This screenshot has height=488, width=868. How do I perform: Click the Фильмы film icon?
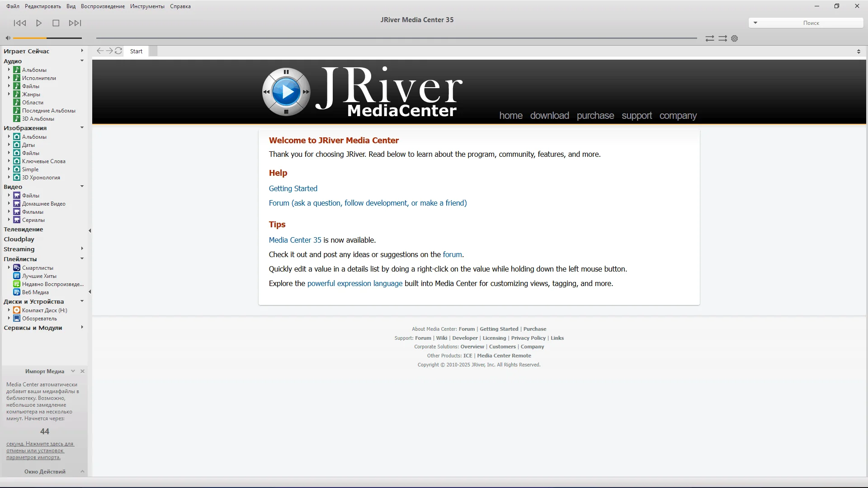tap(17, 212)
